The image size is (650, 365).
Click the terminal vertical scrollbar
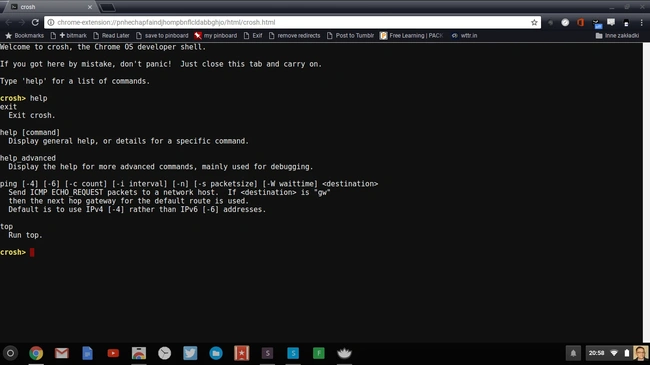(x=646, y=192)
